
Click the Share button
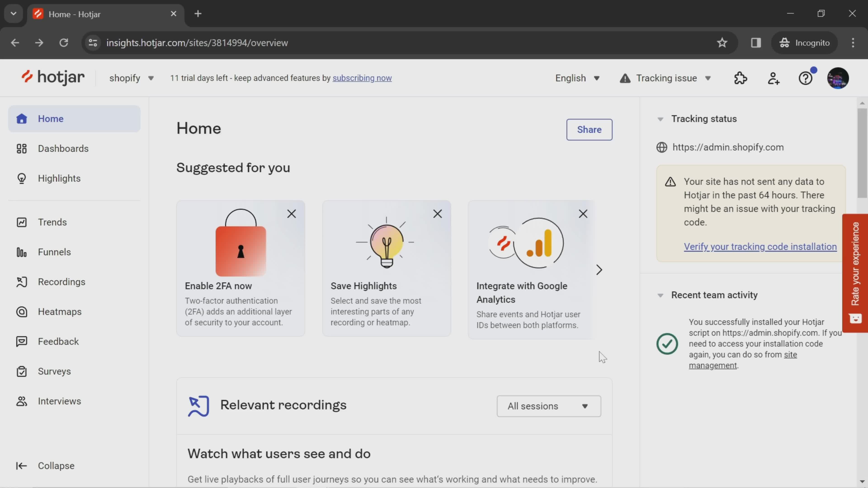point(590,129)
